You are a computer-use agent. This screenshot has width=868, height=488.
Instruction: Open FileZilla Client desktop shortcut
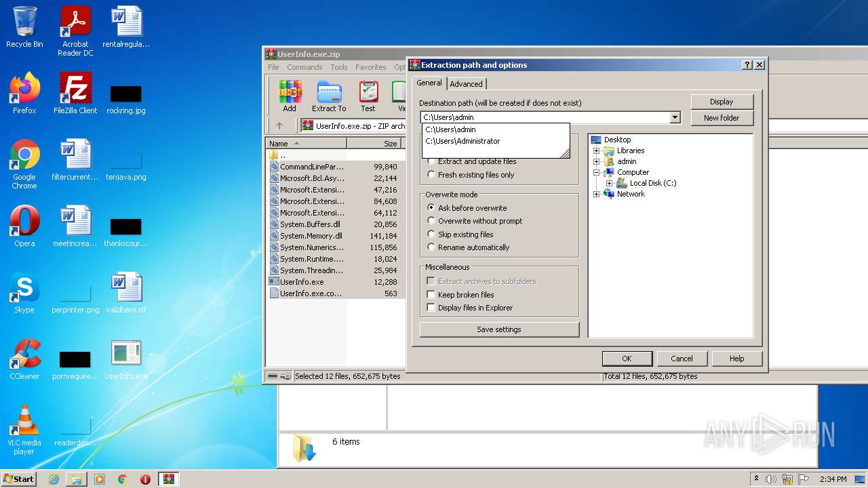[75, 94]
